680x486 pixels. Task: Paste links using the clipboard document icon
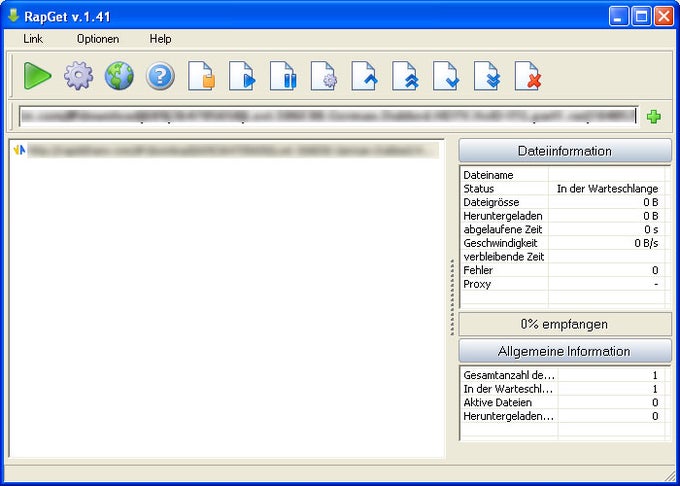201,76
